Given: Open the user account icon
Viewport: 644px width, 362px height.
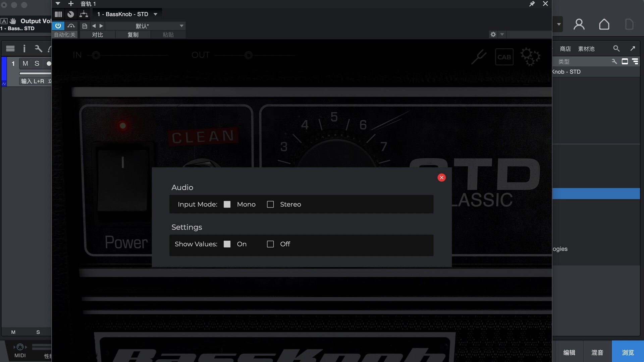Looking at the screenshot, I should 579,24.
